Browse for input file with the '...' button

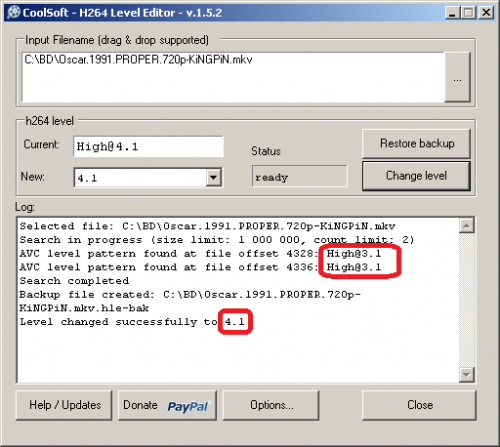click(457, 77)
